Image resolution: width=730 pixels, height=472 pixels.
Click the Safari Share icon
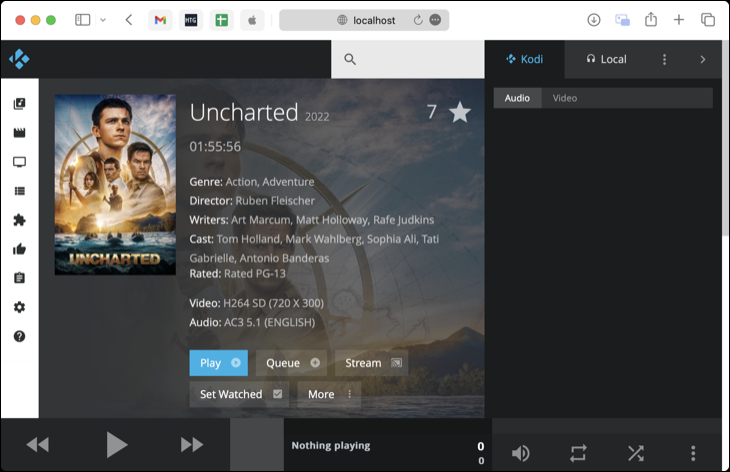tap(651, 20)
